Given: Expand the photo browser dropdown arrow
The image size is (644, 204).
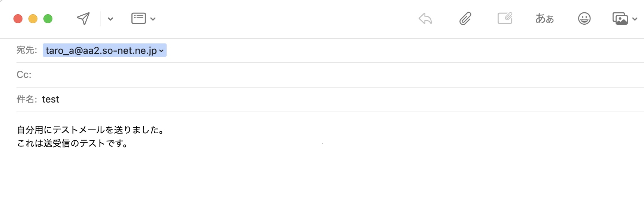Looking at the screenshot, I should (x=635, y=19).
